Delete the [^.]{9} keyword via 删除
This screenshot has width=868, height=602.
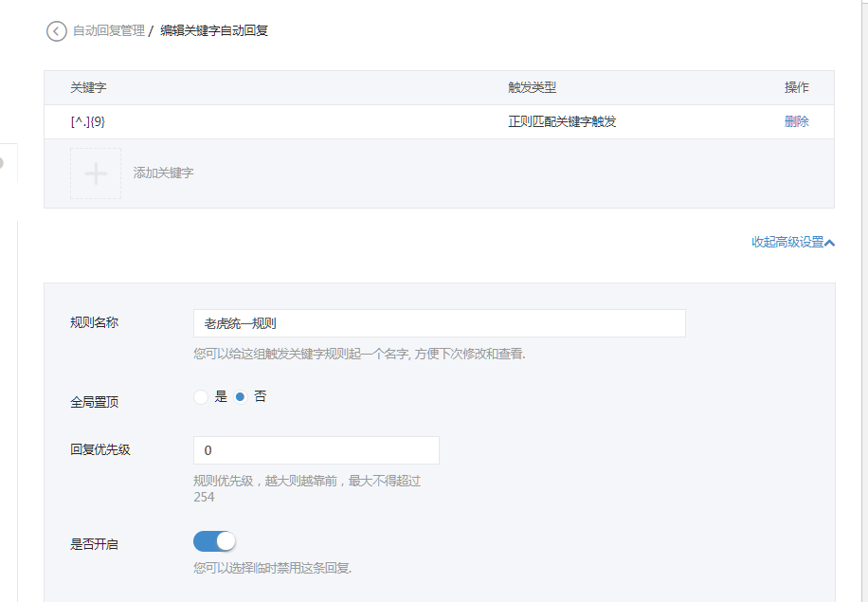coord(796,121)
